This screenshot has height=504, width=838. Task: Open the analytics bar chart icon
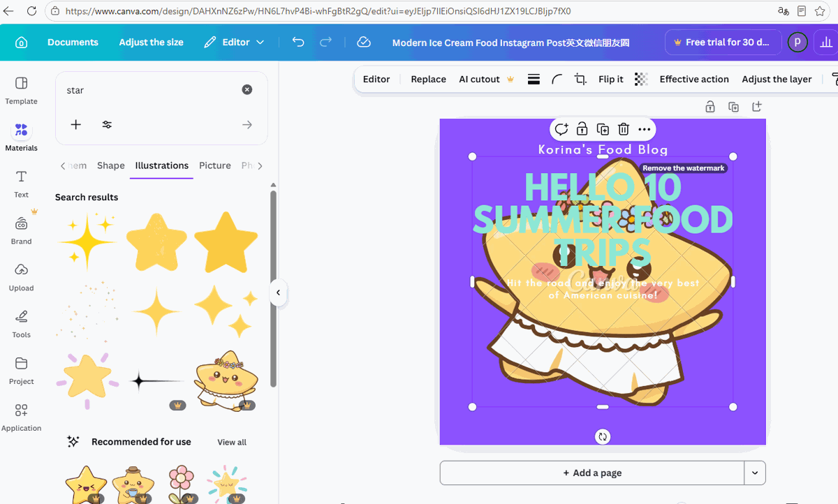point(825,42)
